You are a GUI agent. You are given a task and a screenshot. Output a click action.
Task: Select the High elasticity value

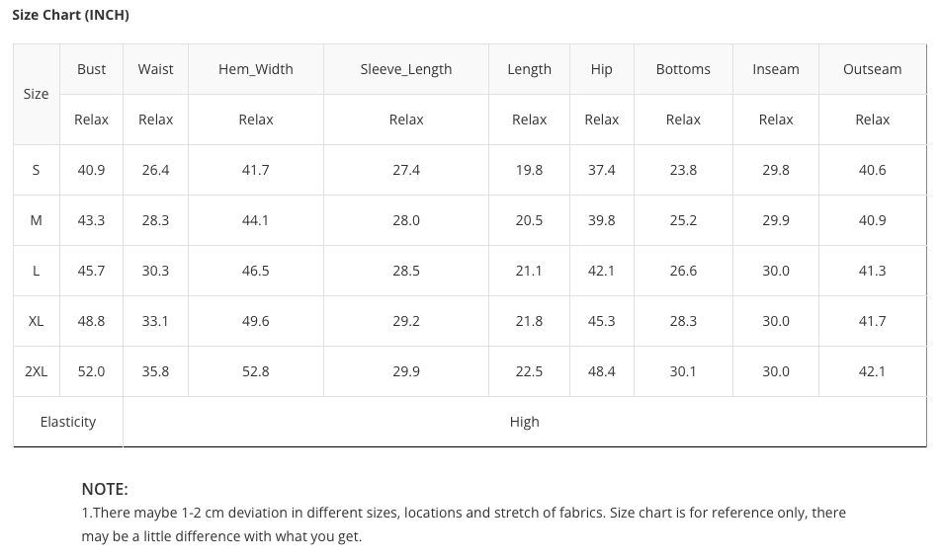524,422
